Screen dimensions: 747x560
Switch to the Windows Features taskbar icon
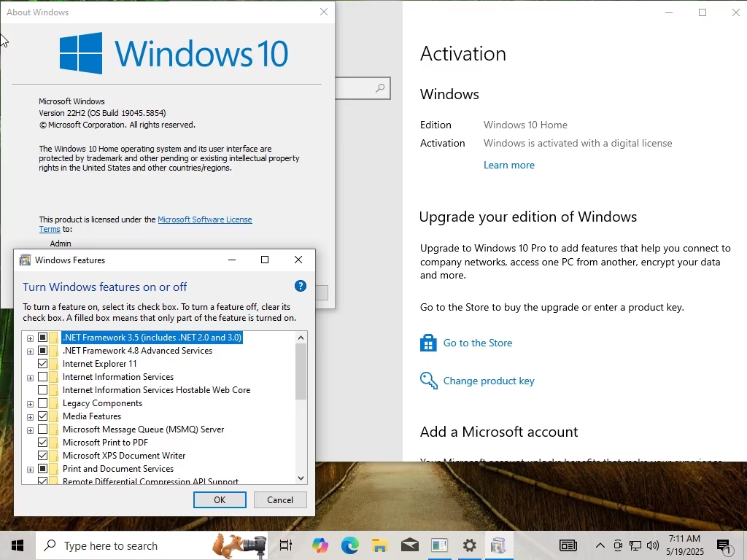(499, 545)
